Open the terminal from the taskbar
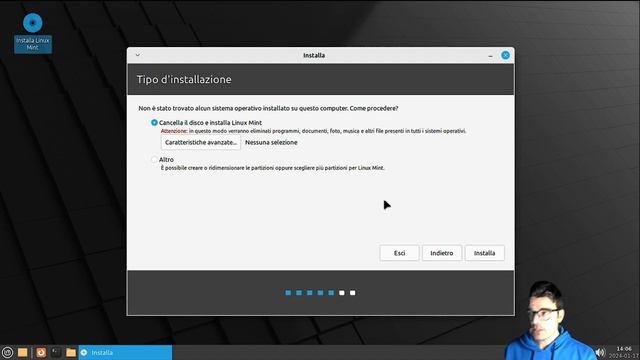The height and width of the screenshot is (360, 640). coord(56,353)
